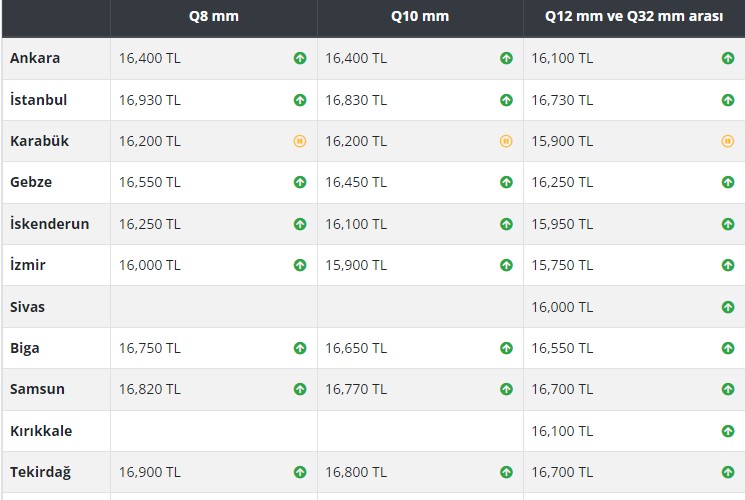Click the Ankara row label
The width and height of the screenshot is (745, 500).
click(x=35, y=58)
